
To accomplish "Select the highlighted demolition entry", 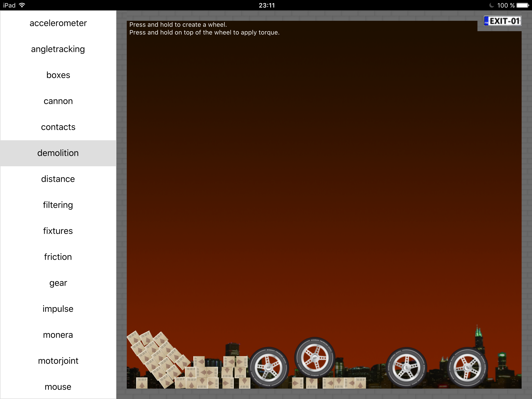I will tap(58, 153).
